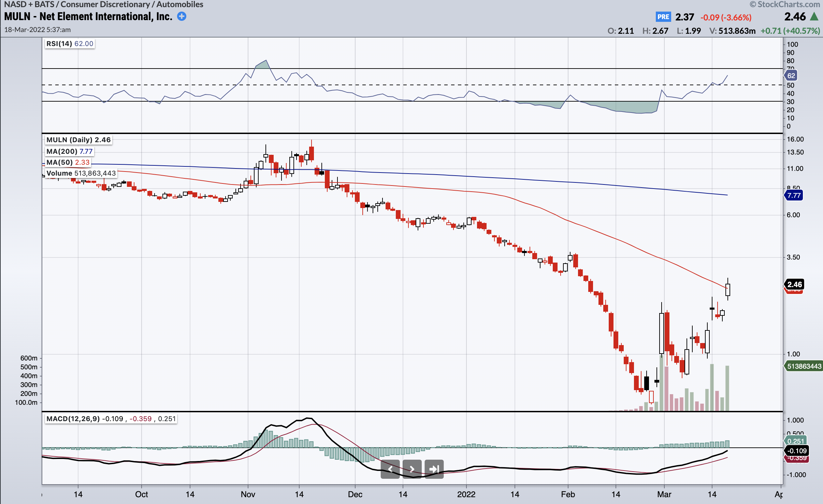This screenshot has width=823, height=504.
Task: Click the '100' label on the RSI axis
Action: pyautogui.click(x=793, y=44)
